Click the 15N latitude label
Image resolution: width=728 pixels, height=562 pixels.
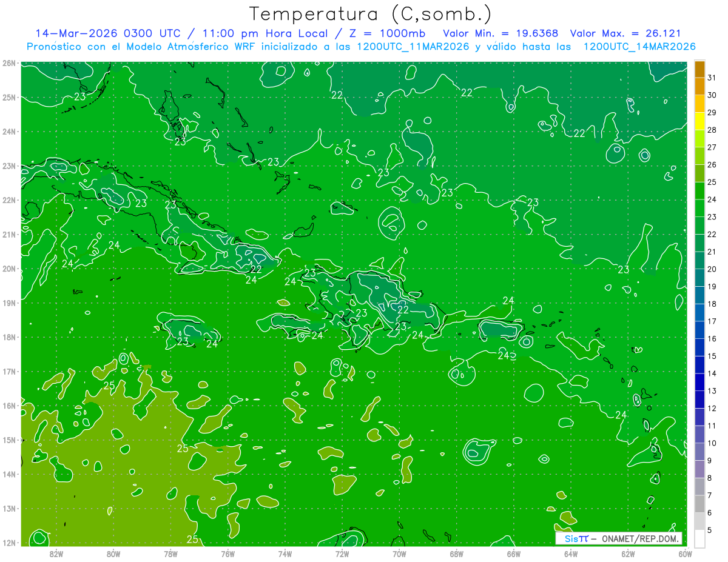pyautogui.click(x=9, y=440)
